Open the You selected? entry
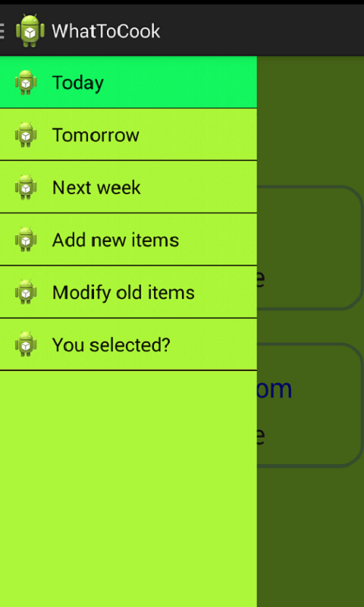Viewport: 364px width, 607px height. pos(128,344)
